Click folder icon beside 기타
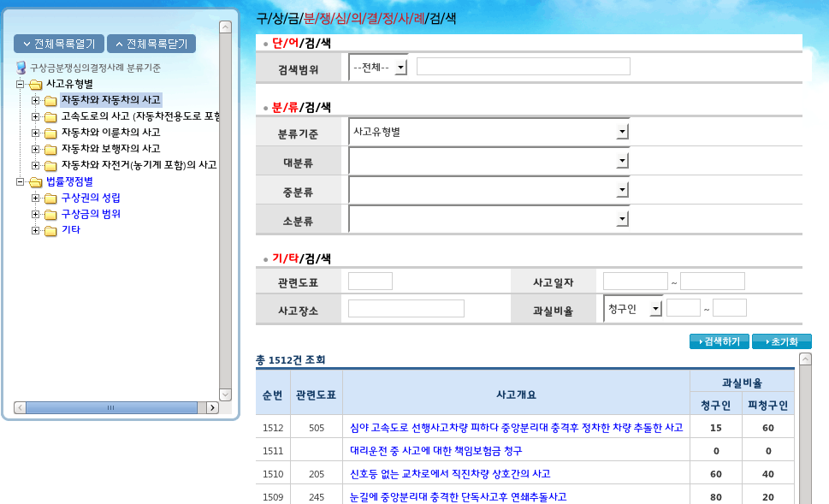The image size is (829, 504). coord(50,231)
